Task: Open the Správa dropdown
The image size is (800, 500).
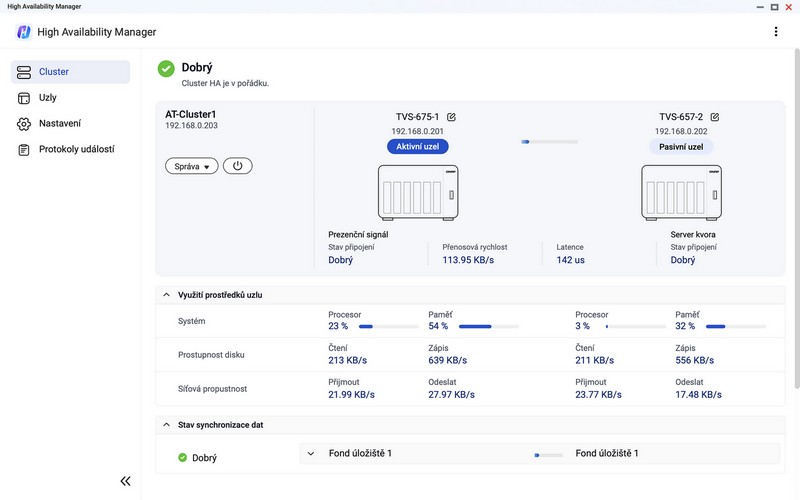Action: [191, 166]
